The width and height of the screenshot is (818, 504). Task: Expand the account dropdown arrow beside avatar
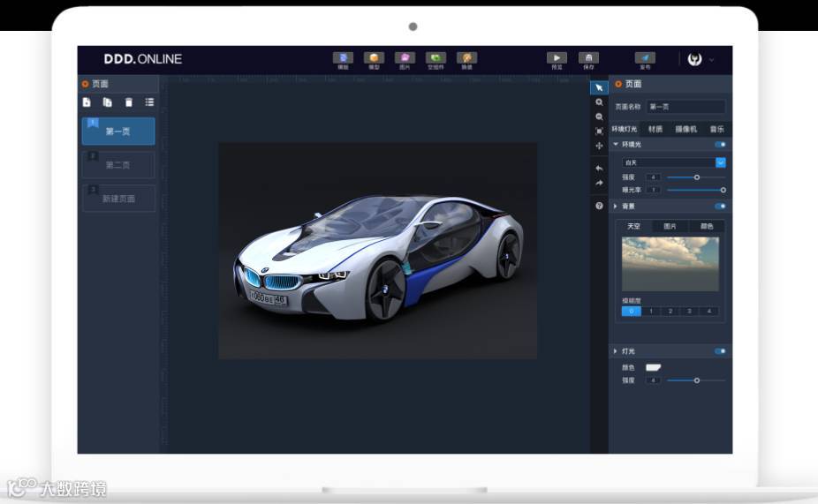tap(711, 60)
